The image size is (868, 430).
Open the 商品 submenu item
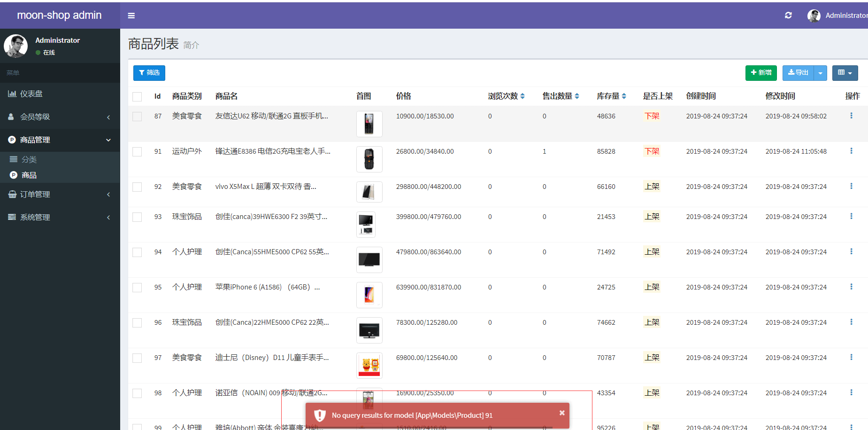point(60,175)
